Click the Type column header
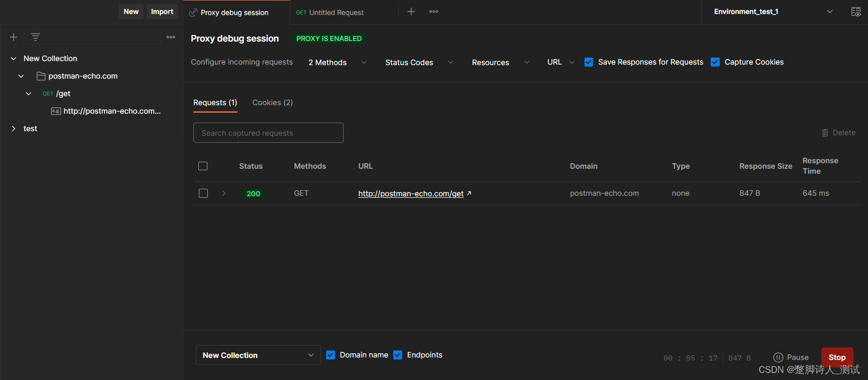The image size is (868, 380). click(x=681, y=166)
